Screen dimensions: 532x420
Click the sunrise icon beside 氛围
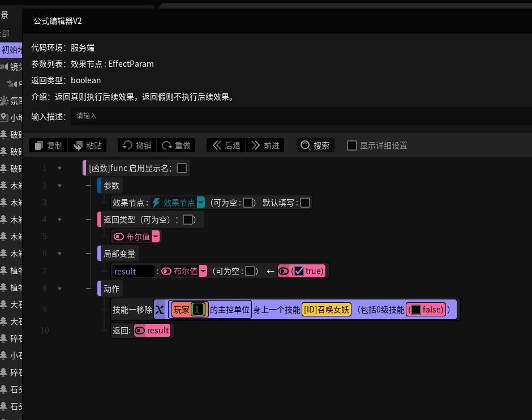click(4, 100)
